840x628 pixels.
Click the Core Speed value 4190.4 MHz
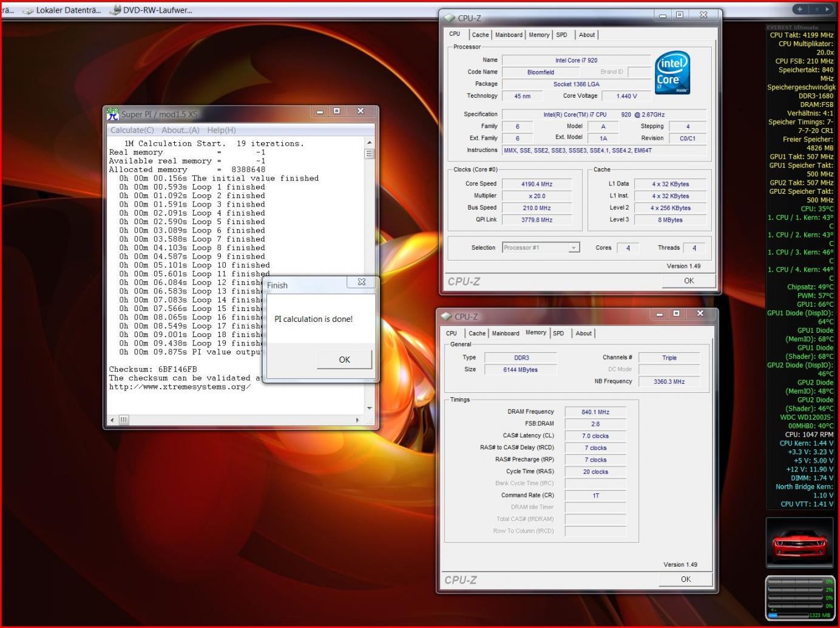pos(537,184)
